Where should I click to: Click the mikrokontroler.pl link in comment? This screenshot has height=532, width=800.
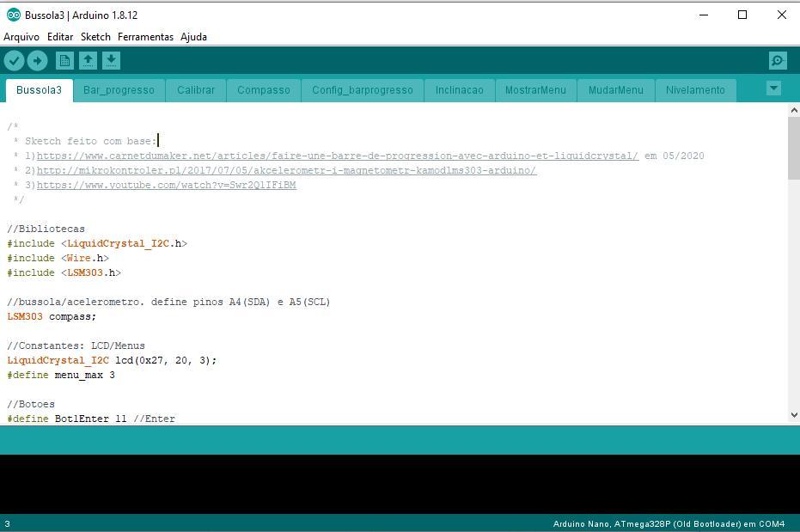pos(286,170)
